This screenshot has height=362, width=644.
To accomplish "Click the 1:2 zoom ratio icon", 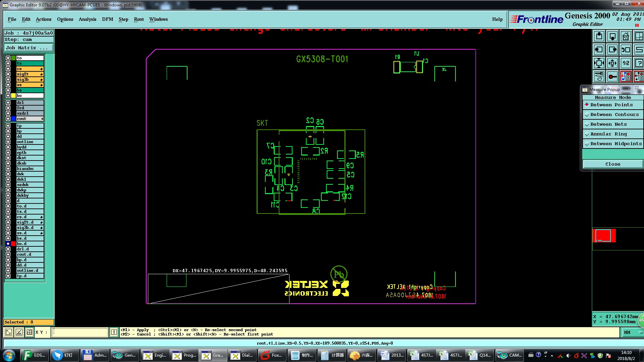I will [626, 63].
